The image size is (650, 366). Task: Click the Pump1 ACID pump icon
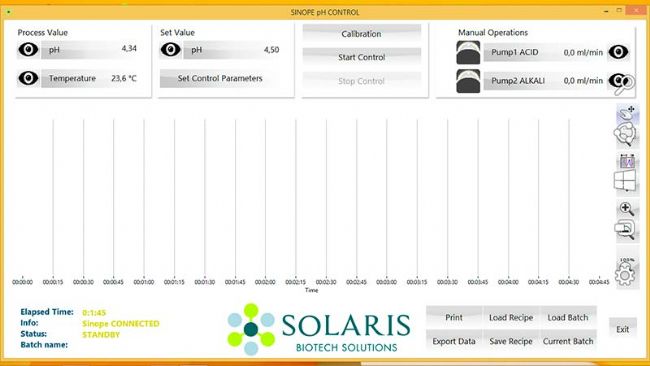468,52
